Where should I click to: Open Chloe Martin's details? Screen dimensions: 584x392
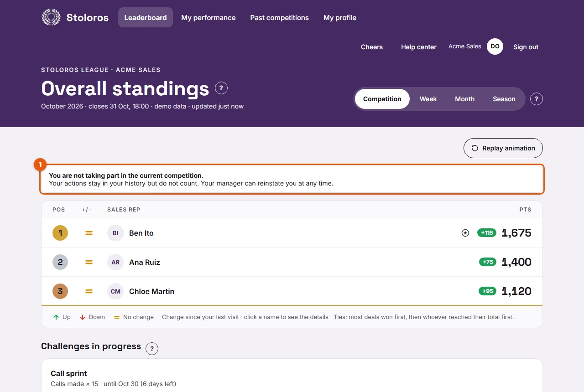click(152, 291)
